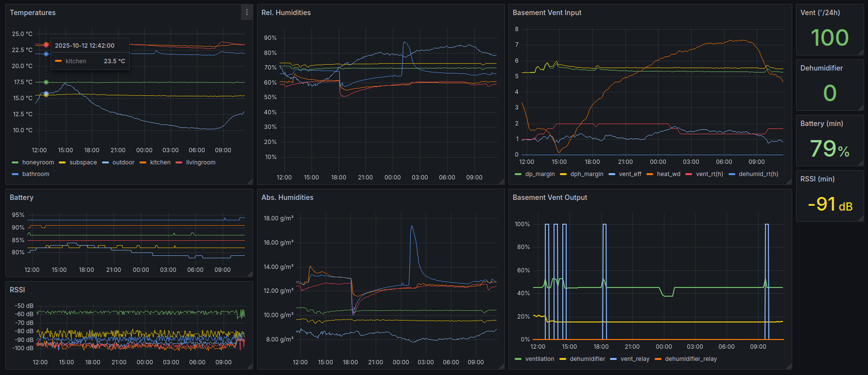Click the Dehumidifier stat panel resize handle

pos(861,107)
